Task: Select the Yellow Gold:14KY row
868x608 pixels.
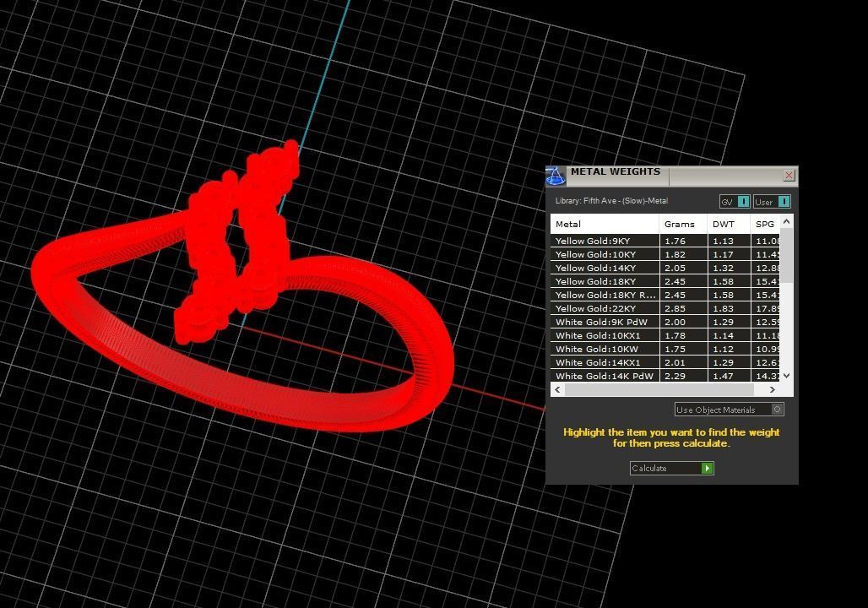Action: [x=665, y=268]
